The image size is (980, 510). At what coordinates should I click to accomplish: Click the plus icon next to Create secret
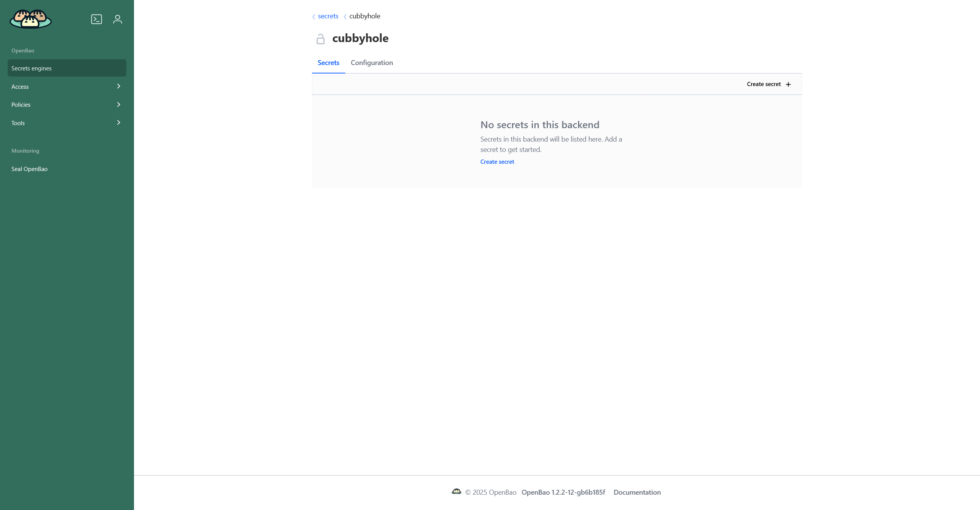[788, 85]
